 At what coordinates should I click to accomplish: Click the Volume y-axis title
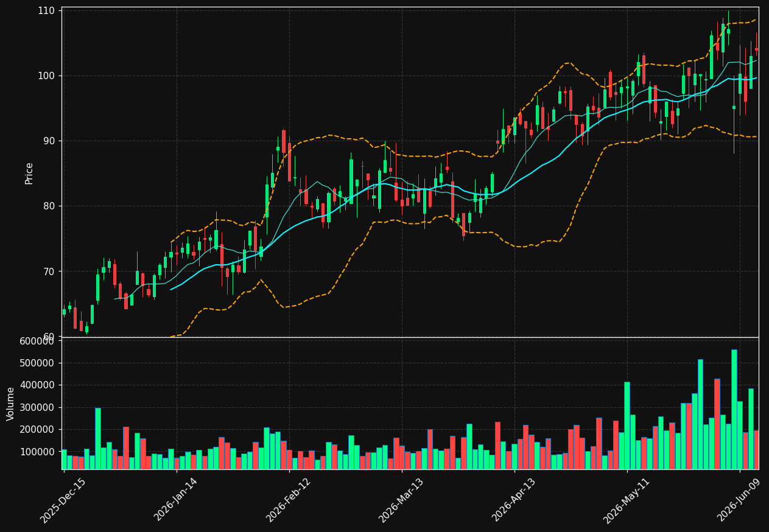[11, 404]
